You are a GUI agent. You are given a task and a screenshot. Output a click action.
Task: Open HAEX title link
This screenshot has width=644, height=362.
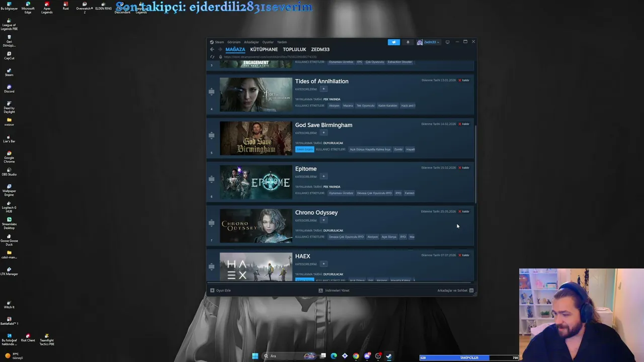point(302,256)
